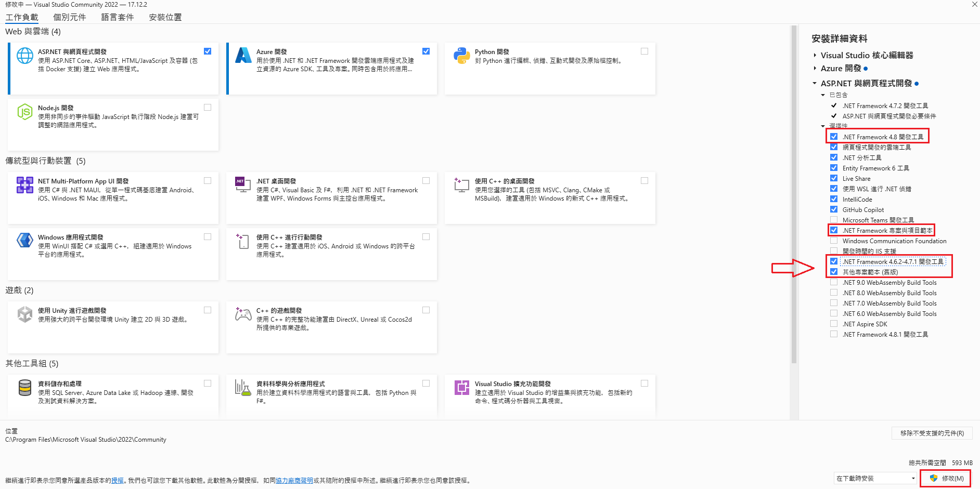
Task: Click the Visual Studio extension development icon
Action: point(462,388)
